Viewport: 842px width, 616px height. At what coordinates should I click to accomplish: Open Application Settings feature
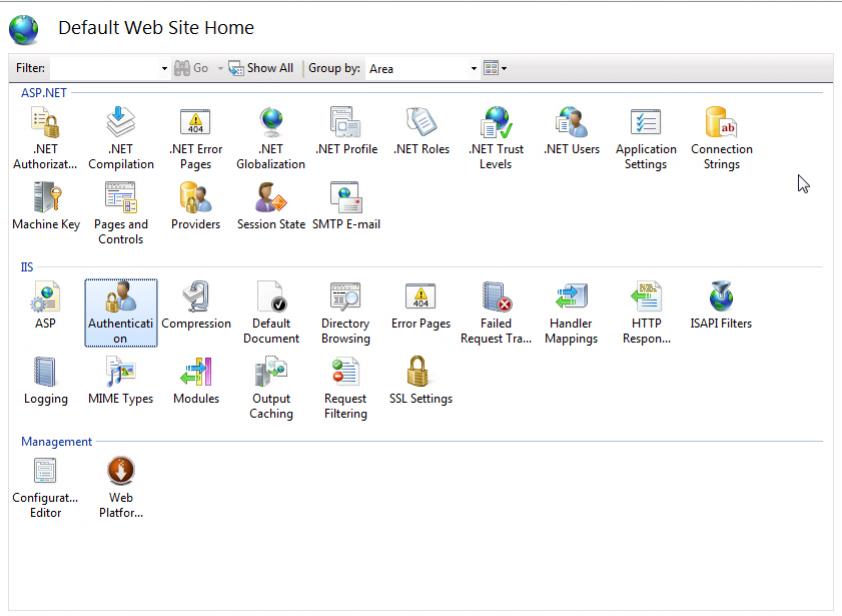pyautogui.click(x=646, y=139)
